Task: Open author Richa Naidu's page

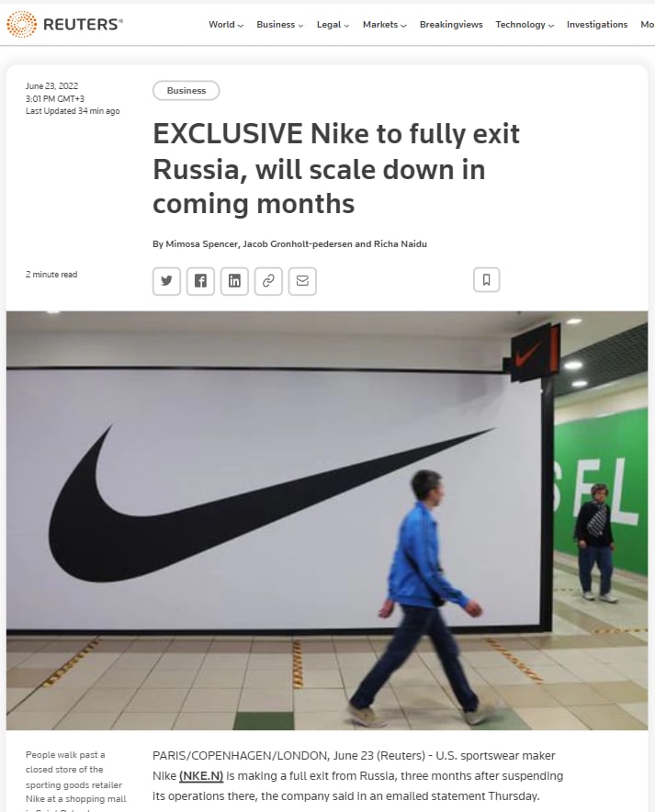Action: coord(401,244)
